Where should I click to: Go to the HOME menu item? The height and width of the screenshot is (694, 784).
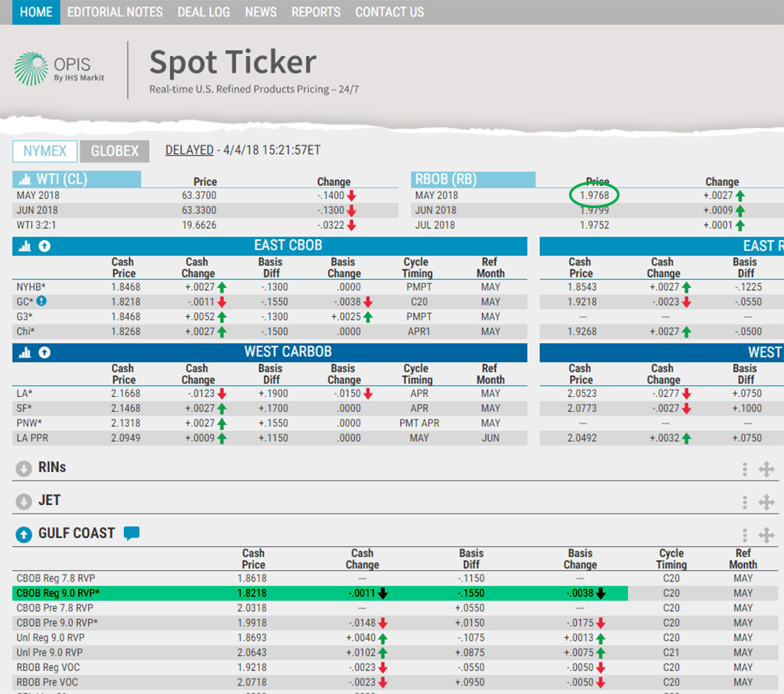click(36, 12)
